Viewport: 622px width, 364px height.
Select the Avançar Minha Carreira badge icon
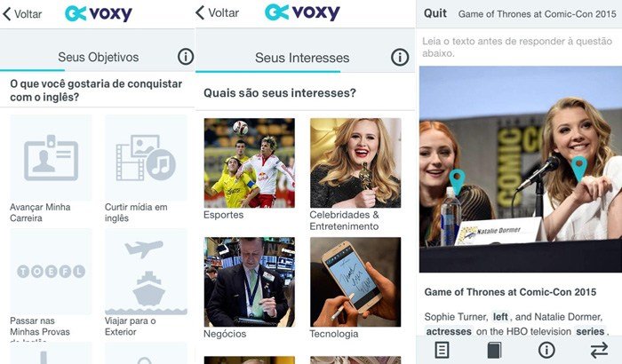[x=51, y=158]
